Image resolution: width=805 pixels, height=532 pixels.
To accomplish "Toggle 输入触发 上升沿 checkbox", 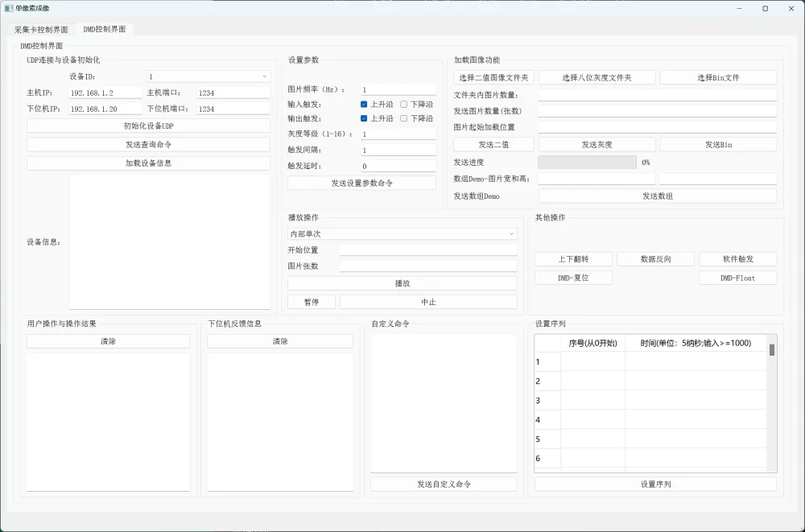I will 365,105.
